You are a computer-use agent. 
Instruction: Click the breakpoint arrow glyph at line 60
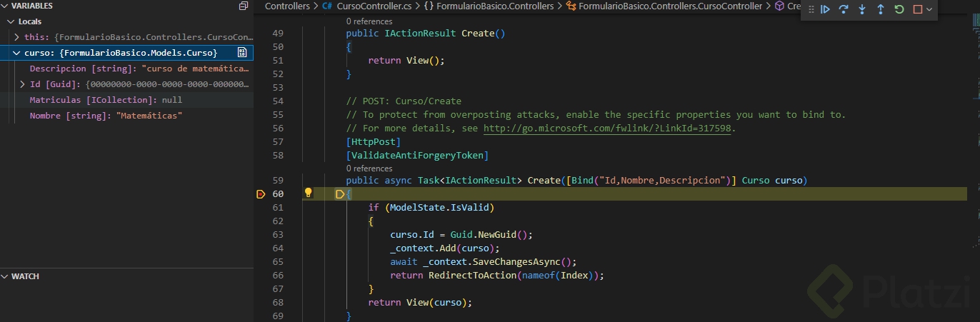pos(261,194)
